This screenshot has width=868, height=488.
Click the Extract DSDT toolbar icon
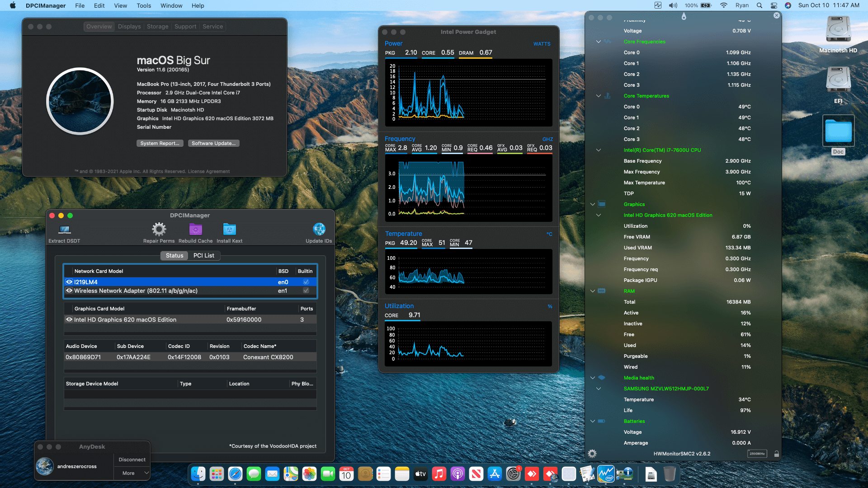click(x=65, y=230)
